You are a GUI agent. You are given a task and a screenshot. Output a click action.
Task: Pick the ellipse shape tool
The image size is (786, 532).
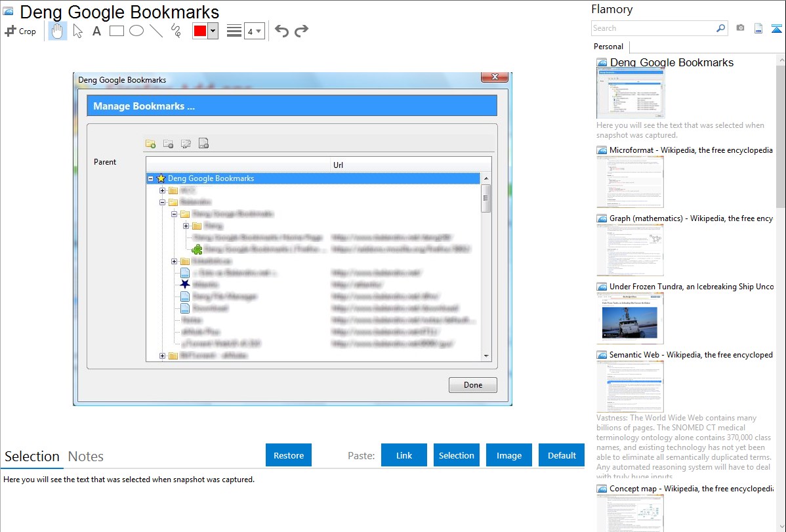coord(136,31)
